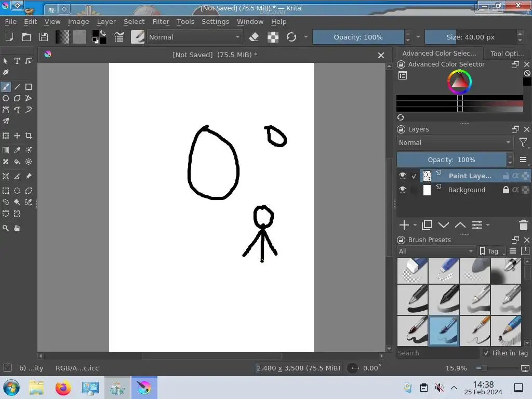Open brush presets view options menu
This screenshot has width=532, height=399.
pos(513,251)
